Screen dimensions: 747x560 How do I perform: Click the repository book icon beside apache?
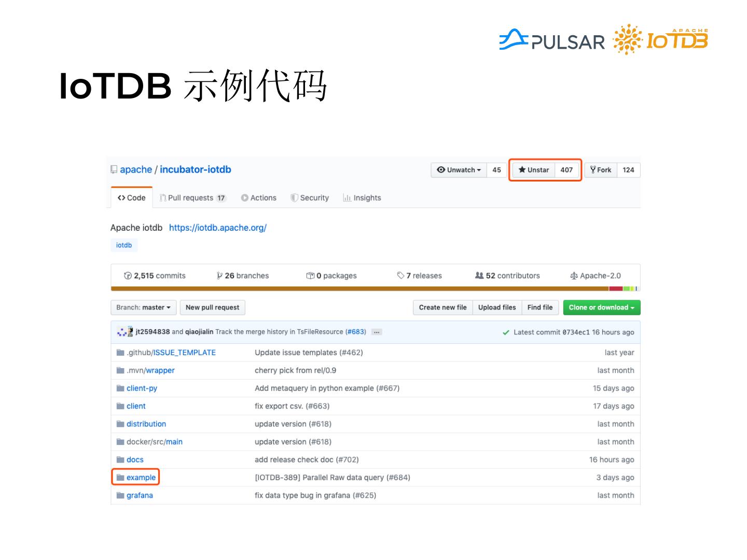114,170
